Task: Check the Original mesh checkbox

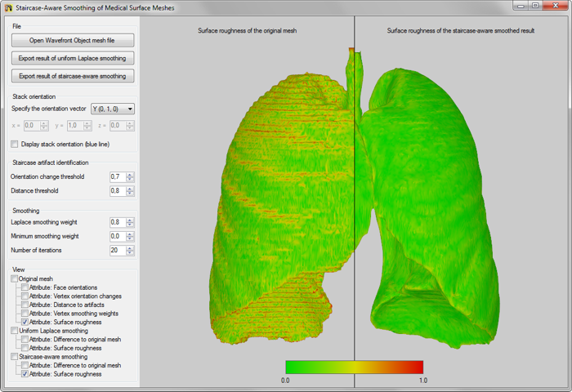Action: 14,279
